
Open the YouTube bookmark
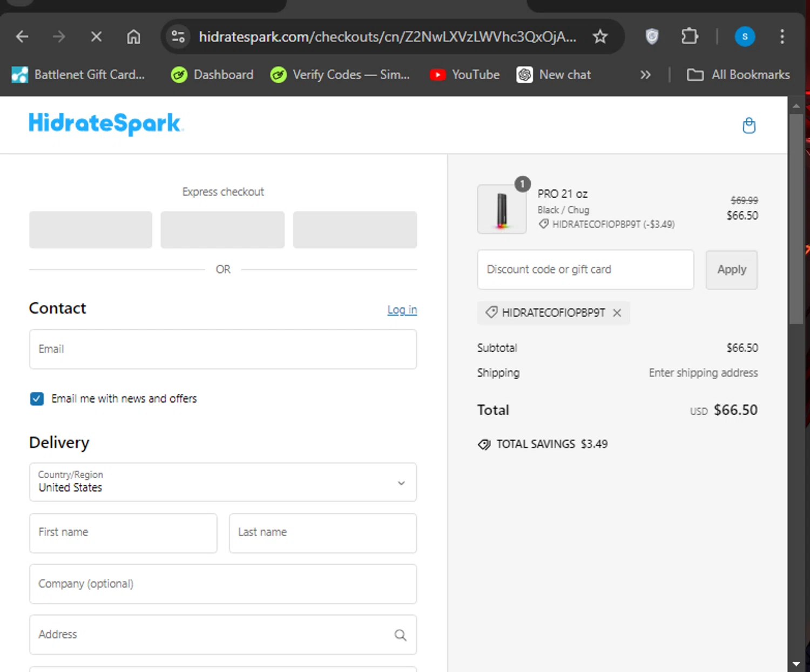[465, 74]
